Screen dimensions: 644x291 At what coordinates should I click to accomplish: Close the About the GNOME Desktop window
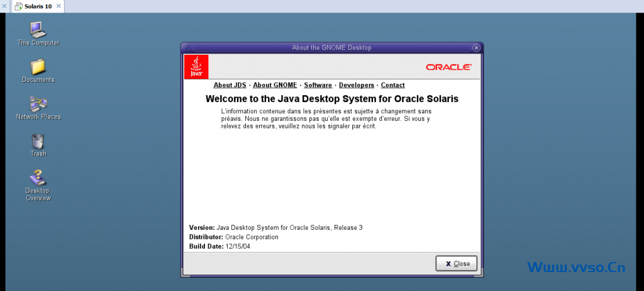coord(476,48)
